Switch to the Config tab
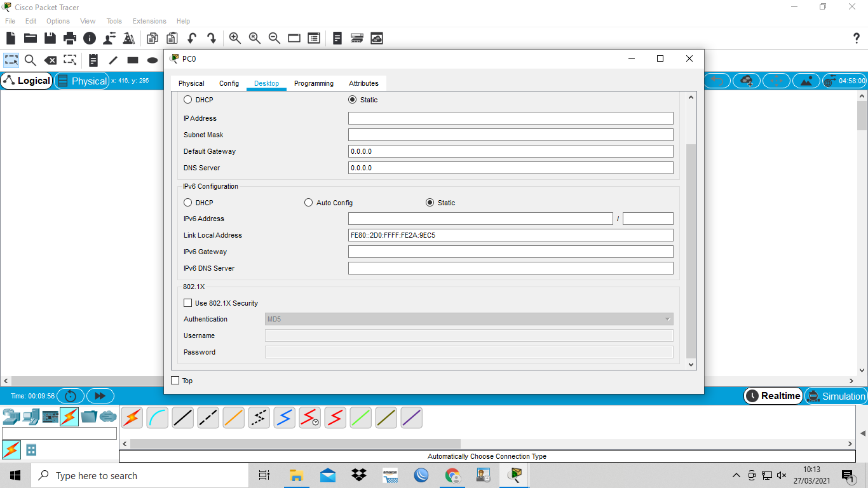The height and width of the screenshot is (488, 868). 229,83
